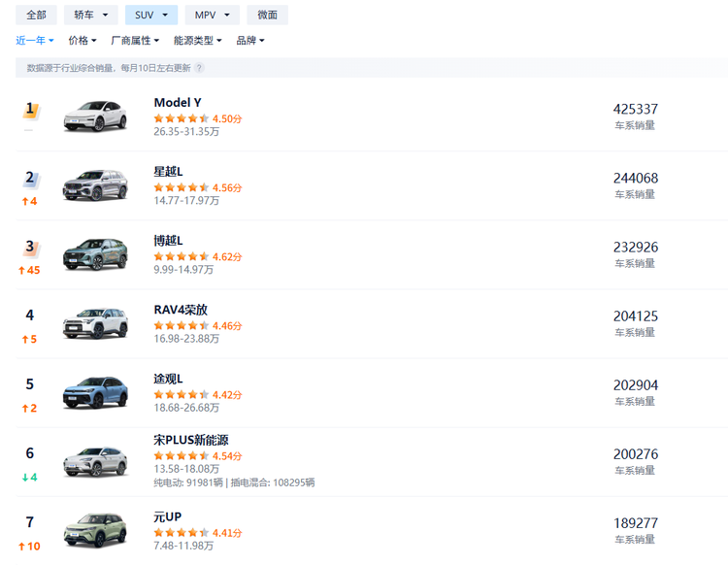Click the 途观L star rating icons

click(x=182, y=395)
